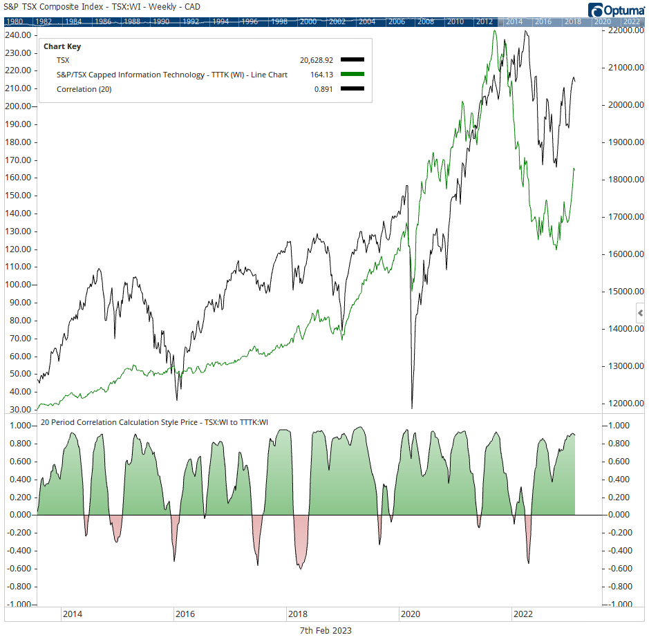Click the 7th Feb 2023 date label
649x644 pixels.
[325, 631]
